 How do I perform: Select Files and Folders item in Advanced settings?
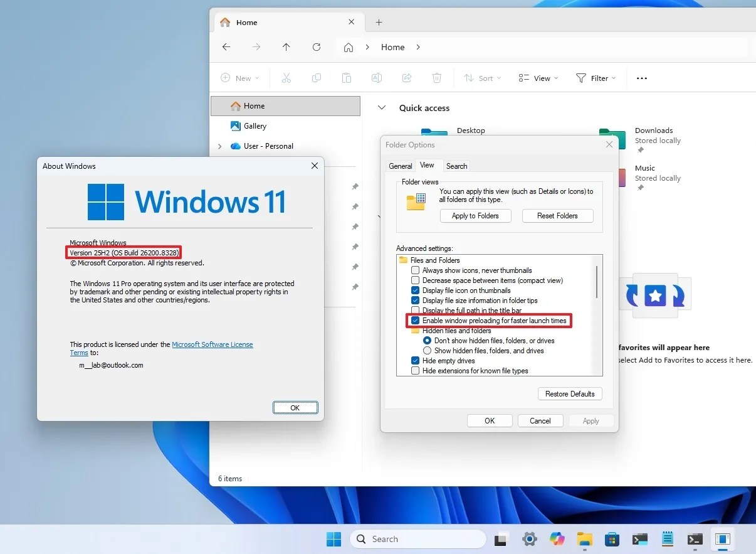coord(434,260)
